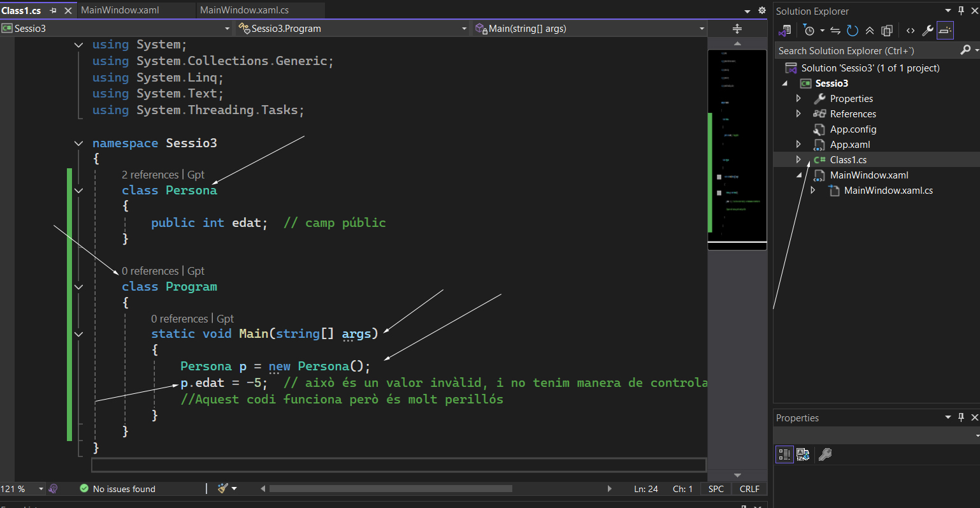Expand the References node
980x508 pixels.
pos(798,113)
